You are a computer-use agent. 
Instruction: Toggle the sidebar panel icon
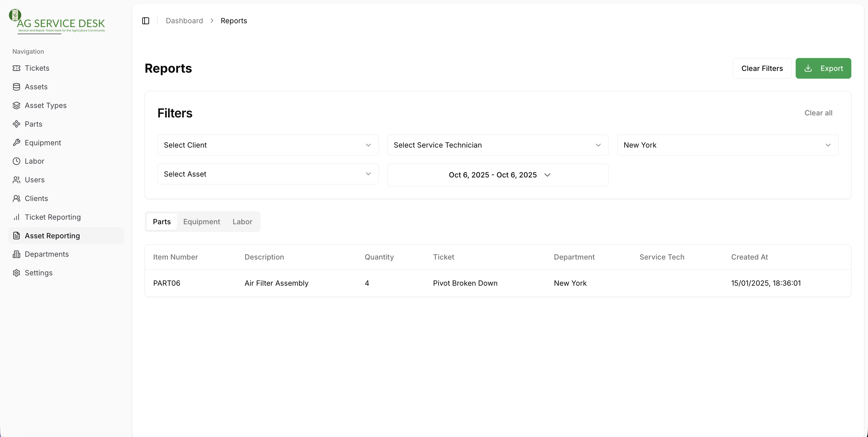tap(146, 21)
